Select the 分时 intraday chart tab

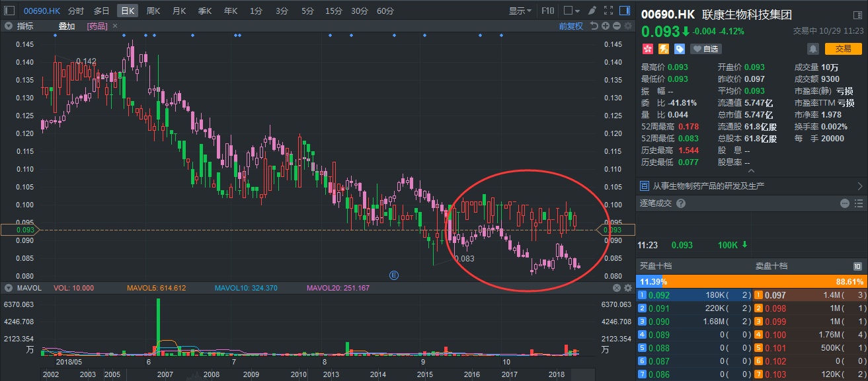pos(76,11)
